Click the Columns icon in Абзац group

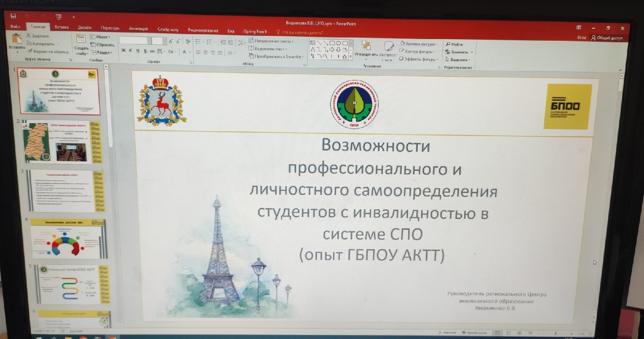[230, 53]
